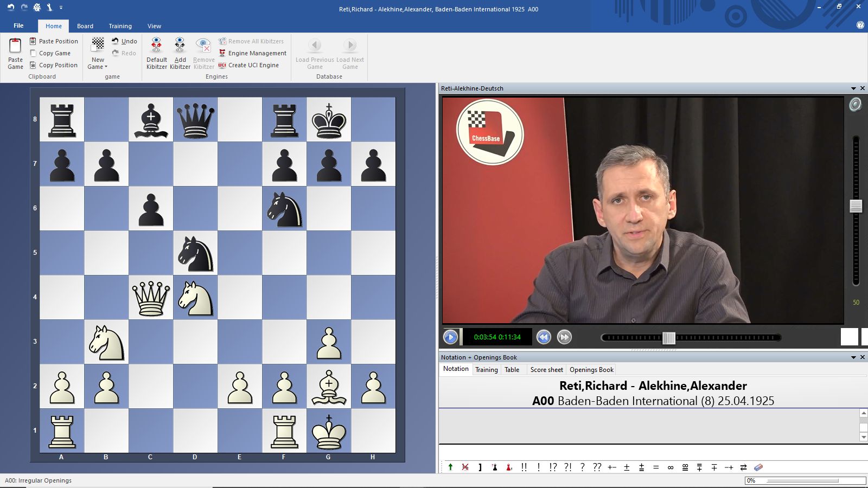
Task: Click the video fast-forward button
Action: click(564, 337)
